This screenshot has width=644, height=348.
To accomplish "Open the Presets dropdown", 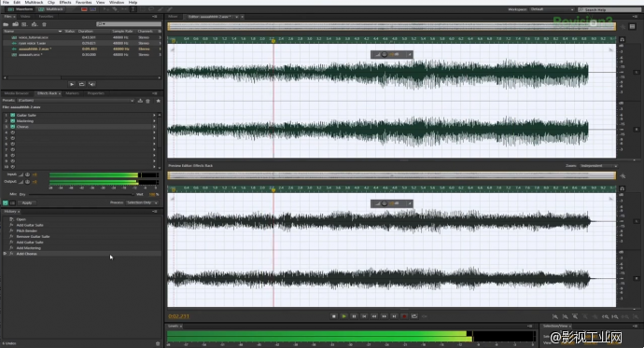I will (76, 101).
